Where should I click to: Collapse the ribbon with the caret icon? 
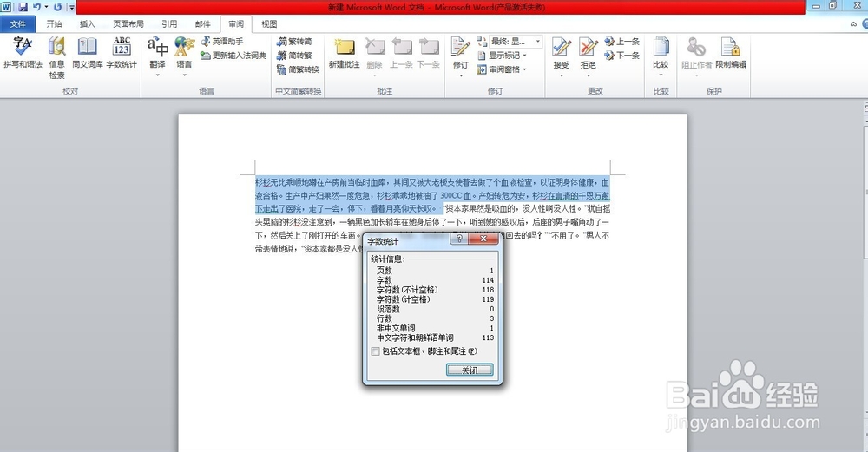pos(853,23)
